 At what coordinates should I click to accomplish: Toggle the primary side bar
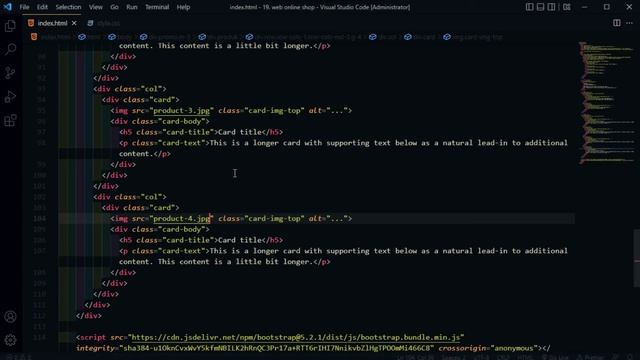click(529, 7)
